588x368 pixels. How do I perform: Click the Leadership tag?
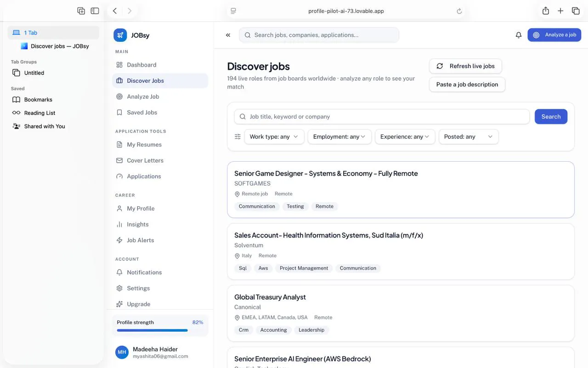tap(311, 330)
